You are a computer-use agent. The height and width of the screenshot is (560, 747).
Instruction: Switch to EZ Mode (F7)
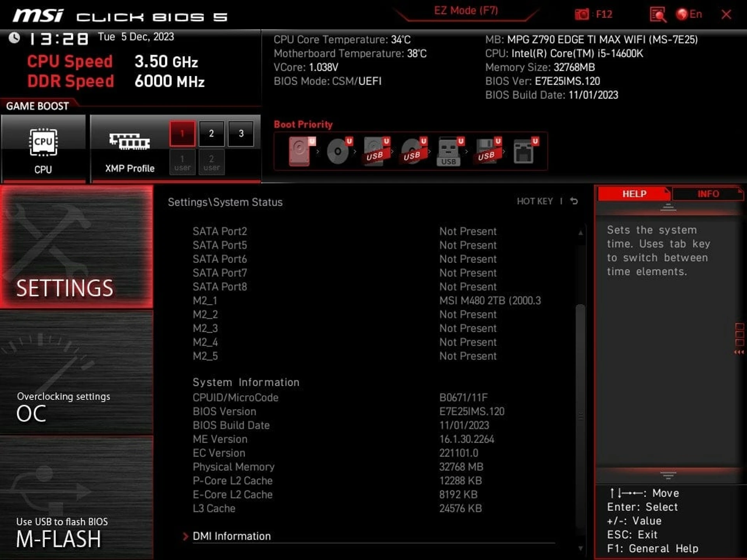466,10
